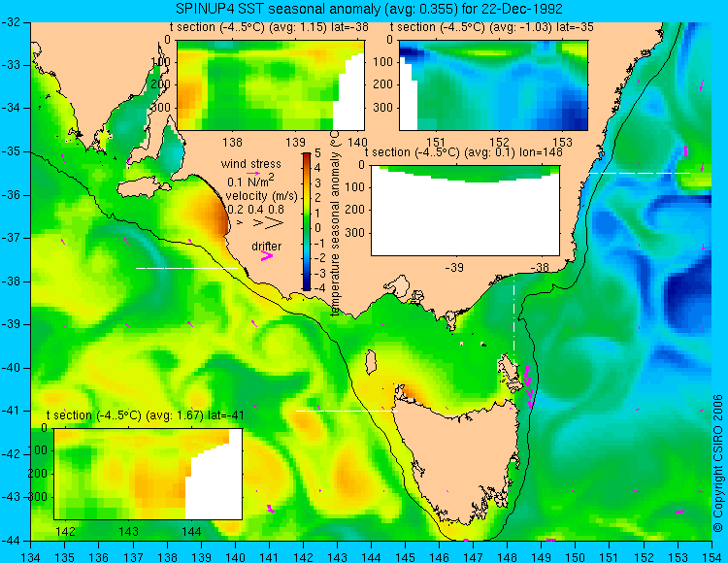Click longitude axis label 154
This screenshot has width=728, height=563.
tap(711, 557)
